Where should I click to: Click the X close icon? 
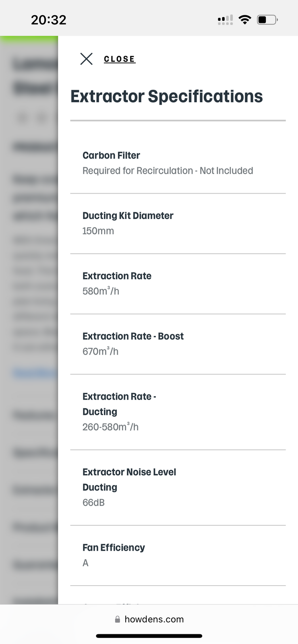[86, 59]
